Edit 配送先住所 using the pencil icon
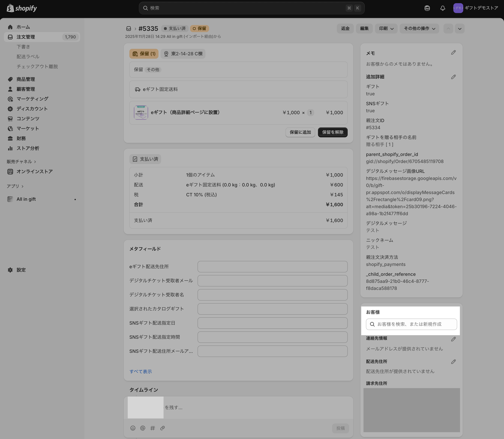The width and height of the screenshot is (504, 439). click(x=453, y=362)
